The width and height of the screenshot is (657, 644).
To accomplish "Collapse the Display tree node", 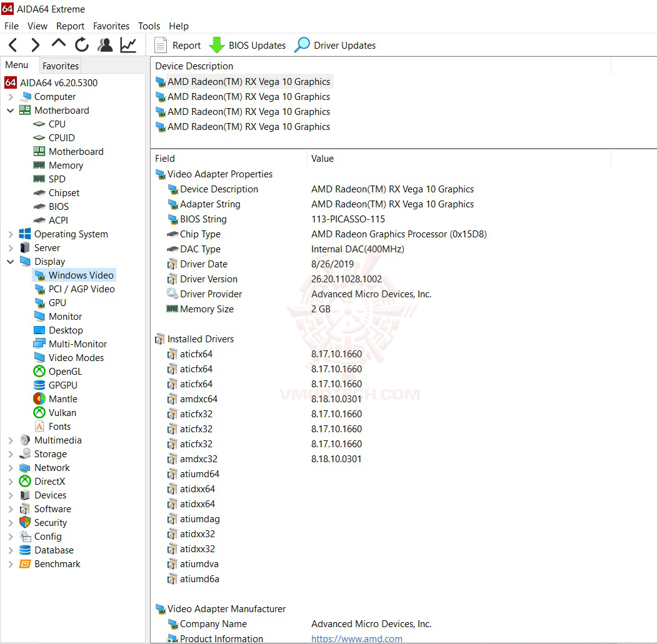I will tap(11, 262).
